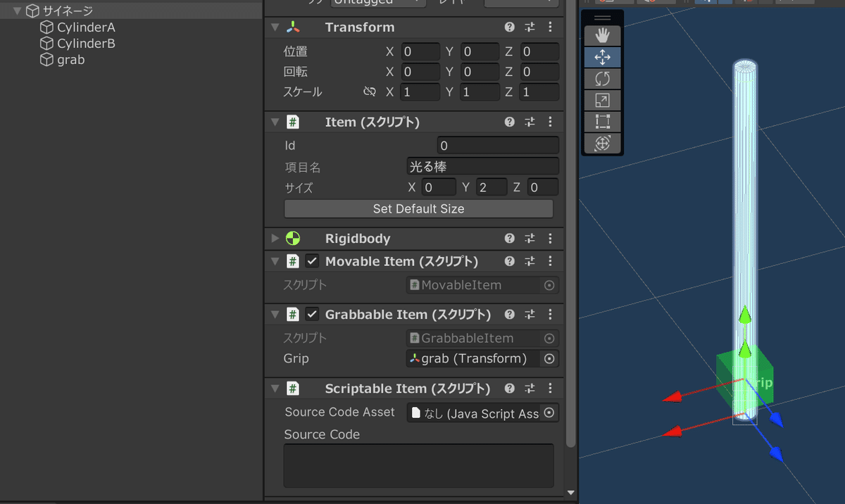Viewport: 845px width, 504px height.
Task: Collapse the Movable Item component
Action: [275, 261]
